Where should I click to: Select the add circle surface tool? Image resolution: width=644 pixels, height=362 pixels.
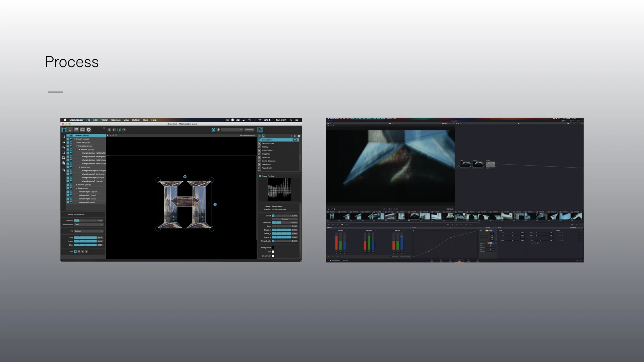click(x=63, y=153)
